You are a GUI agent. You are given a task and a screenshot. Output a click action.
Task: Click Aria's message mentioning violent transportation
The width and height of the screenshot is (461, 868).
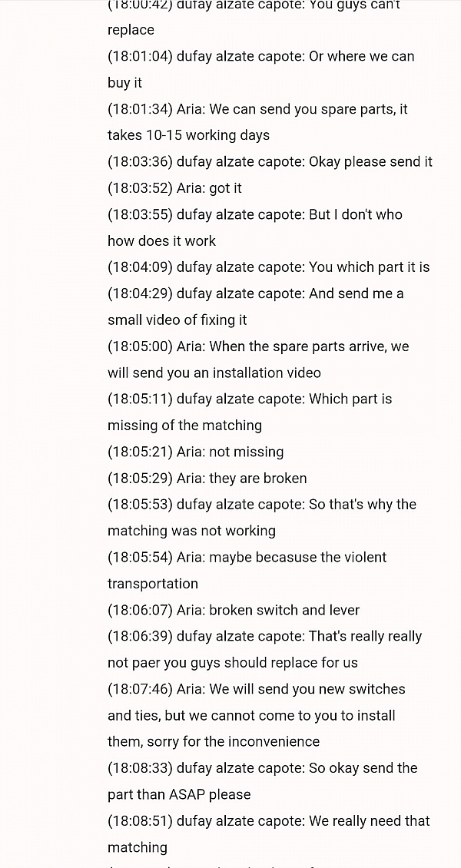247,570
